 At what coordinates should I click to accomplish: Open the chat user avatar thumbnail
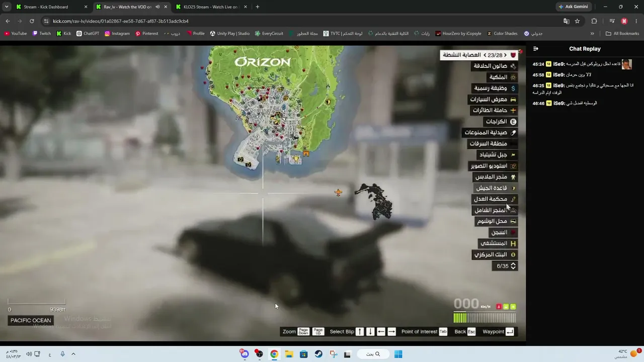pos(626,64)
